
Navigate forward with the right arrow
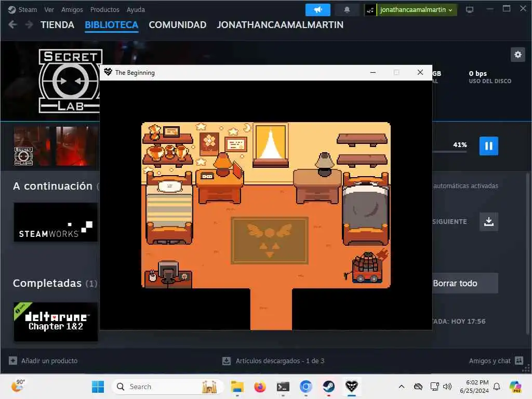point(29,24)
